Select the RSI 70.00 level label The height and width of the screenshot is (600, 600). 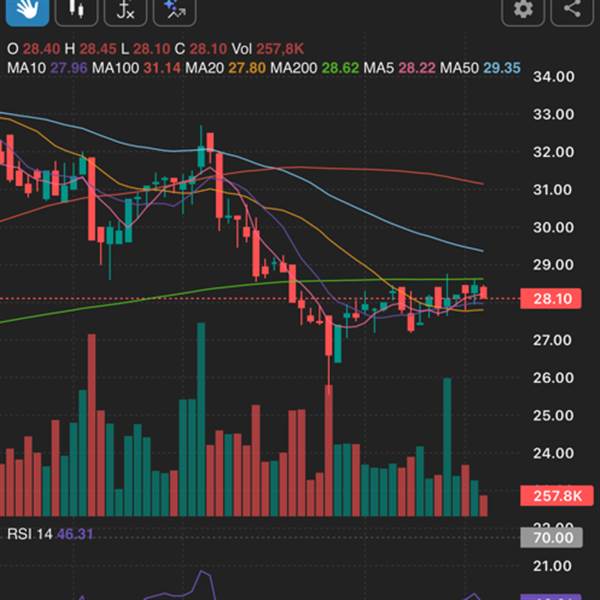pos(551,538)
